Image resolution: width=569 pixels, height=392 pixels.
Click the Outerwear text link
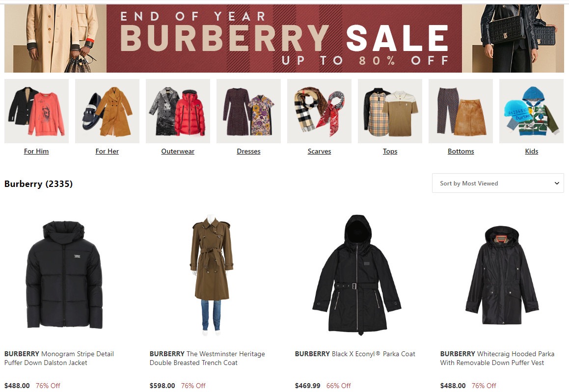click(178, 151)
